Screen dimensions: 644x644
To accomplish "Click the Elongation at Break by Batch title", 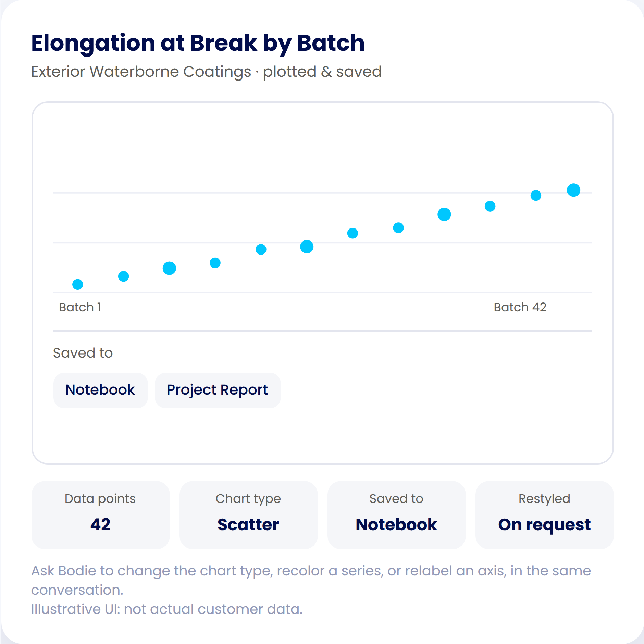I will 198,44.
